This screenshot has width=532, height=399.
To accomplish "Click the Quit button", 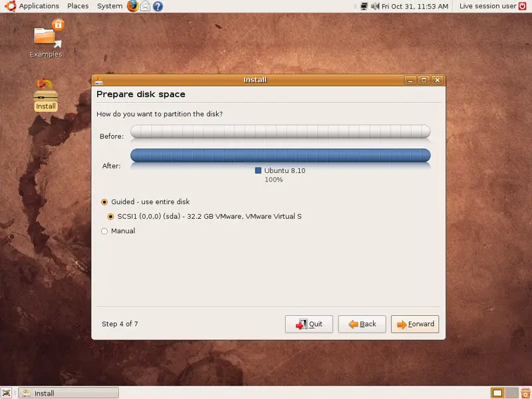I will coord(309,324).
